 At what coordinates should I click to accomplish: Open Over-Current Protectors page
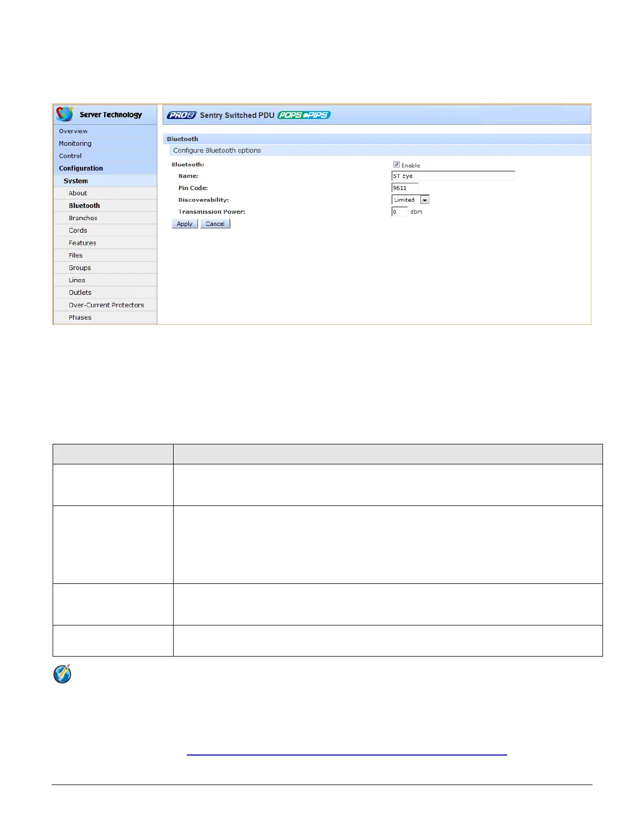106,305
